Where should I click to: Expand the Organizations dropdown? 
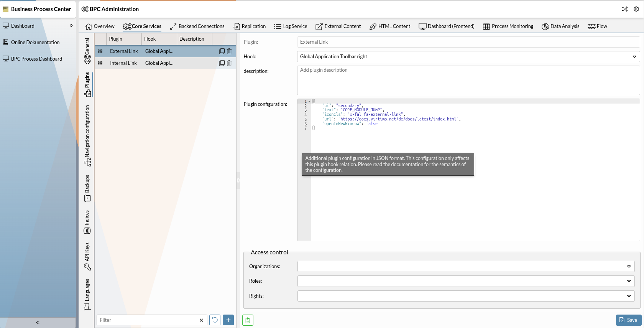pyautogui.click(x=629, y=267)
